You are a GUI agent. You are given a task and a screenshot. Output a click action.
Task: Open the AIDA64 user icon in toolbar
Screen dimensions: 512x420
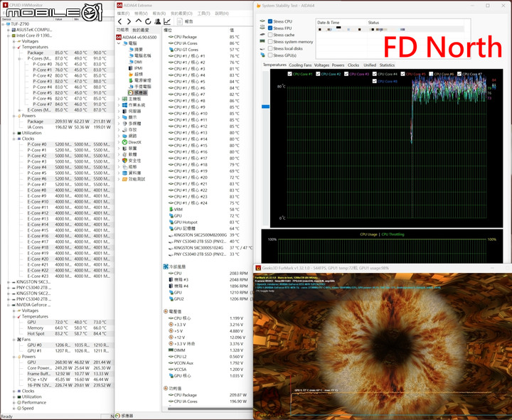[159, 21]
